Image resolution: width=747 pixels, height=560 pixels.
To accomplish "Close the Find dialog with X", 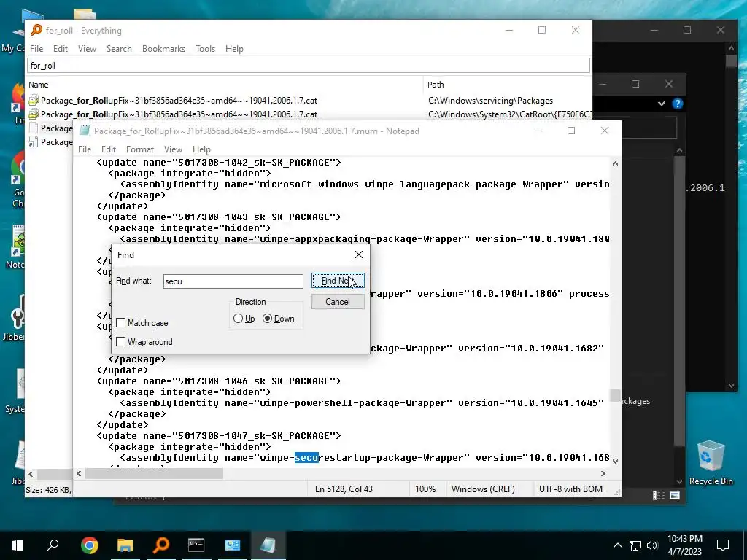I will click(x=359, y=254).
